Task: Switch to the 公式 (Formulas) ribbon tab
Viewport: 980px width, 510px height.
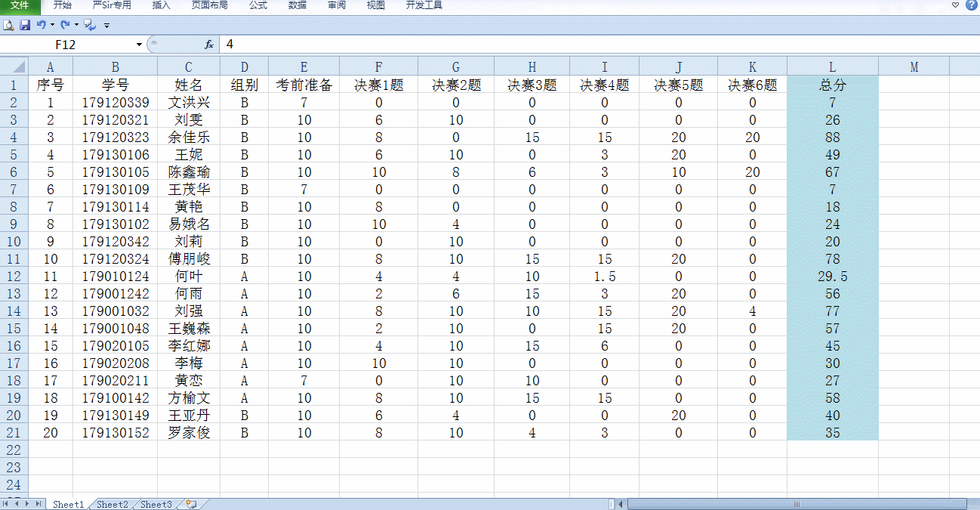Action: pos(257,5)
